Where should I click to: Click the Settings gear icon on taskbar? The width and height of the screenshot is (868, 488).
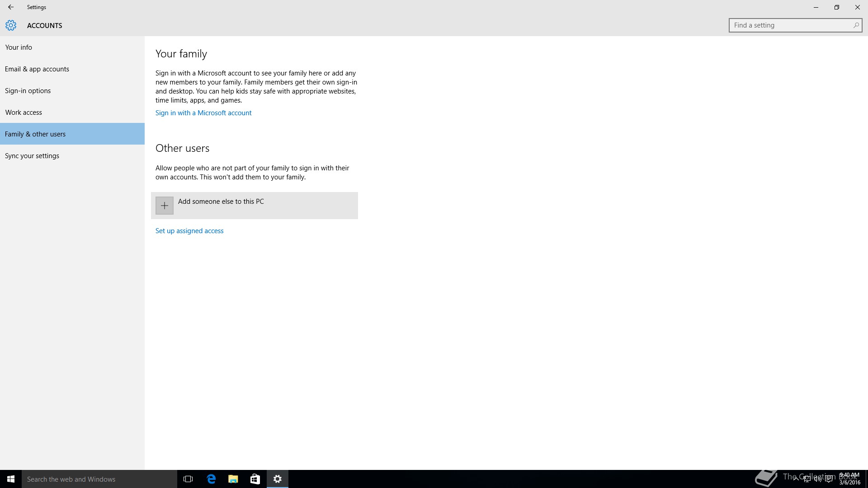pyautogui.click(x=278, y=479)
